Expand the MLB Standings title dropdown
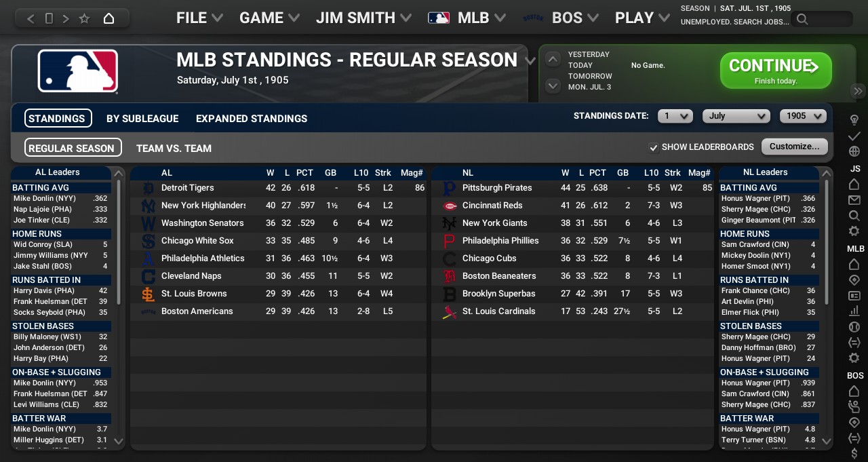The height and width of the screenshot is (462, 868). coord(530,61)
